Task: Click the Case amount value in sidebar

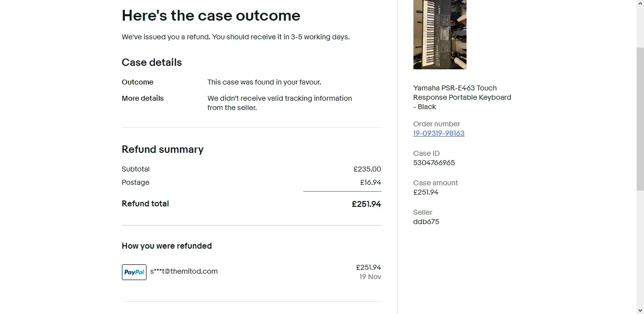Action: 426,192
